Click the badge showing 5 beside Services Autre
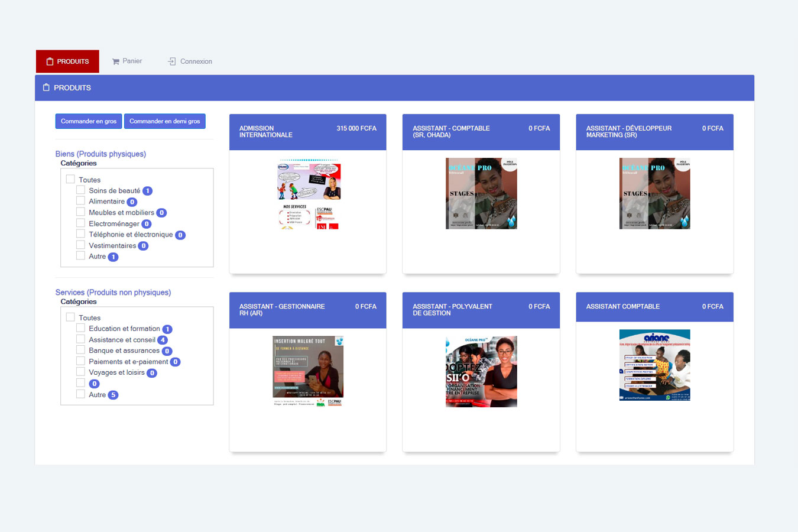Viewport: 798px width, 532px height. (113, 395)
